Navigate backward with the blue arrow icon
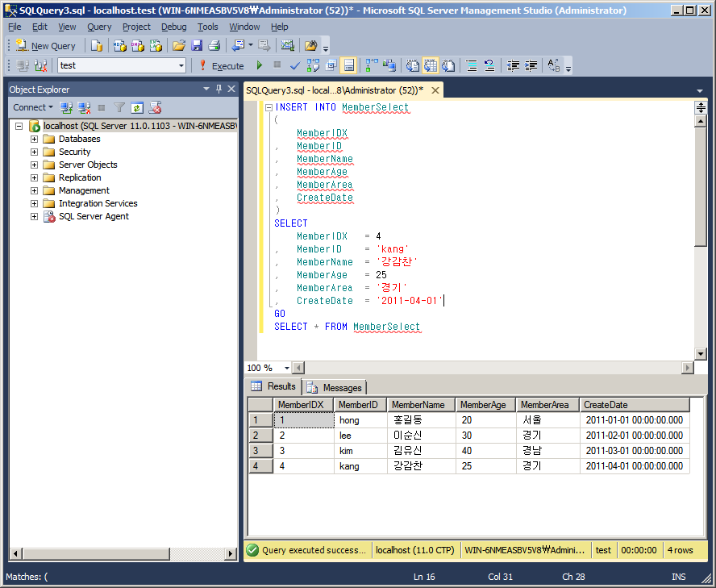This screenshot has width=716, height=588. 239,46
